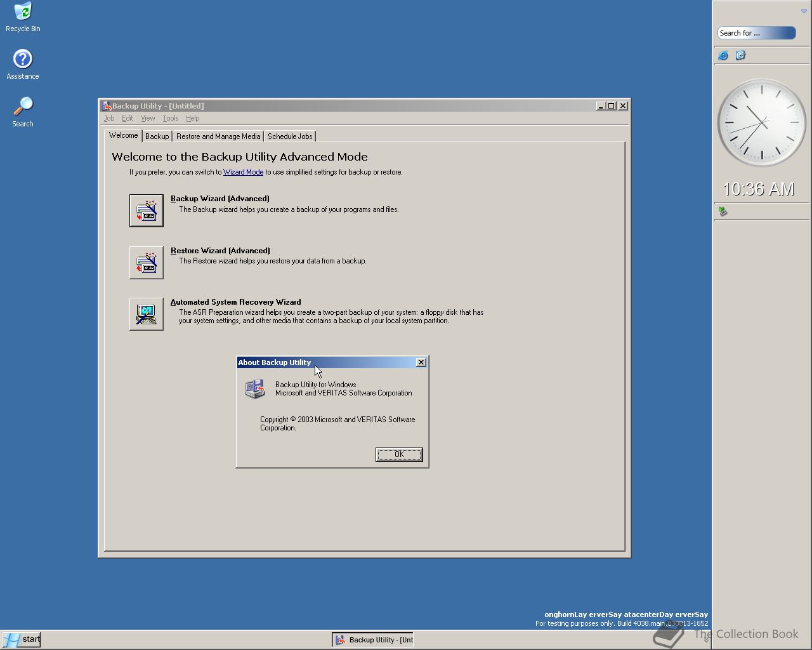Screen dimensions: 812x650
Task: Click Backup Utility taskbar button
Action: [373, 640]
